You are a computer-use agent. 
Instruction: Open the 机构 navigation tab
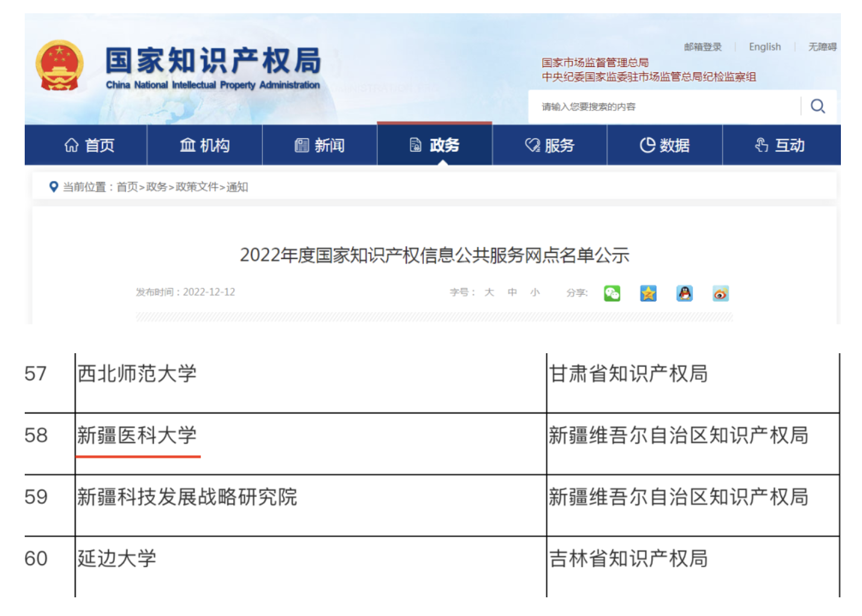tap(204, 145)
